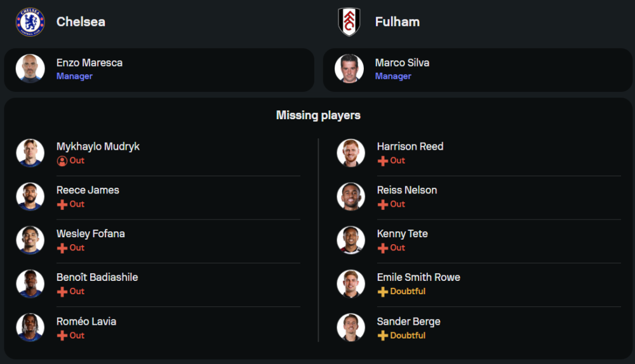Select Reiss Nelson's player avatar
Image resolution: width=635 pixels, height=364 pixels.
pos(351,197)
